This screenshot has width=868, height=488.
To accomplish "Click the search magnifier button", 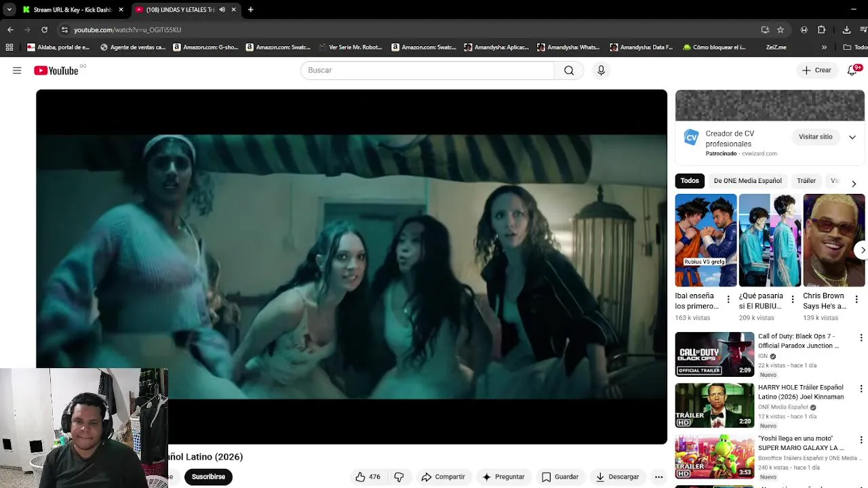I will [569, 70].
